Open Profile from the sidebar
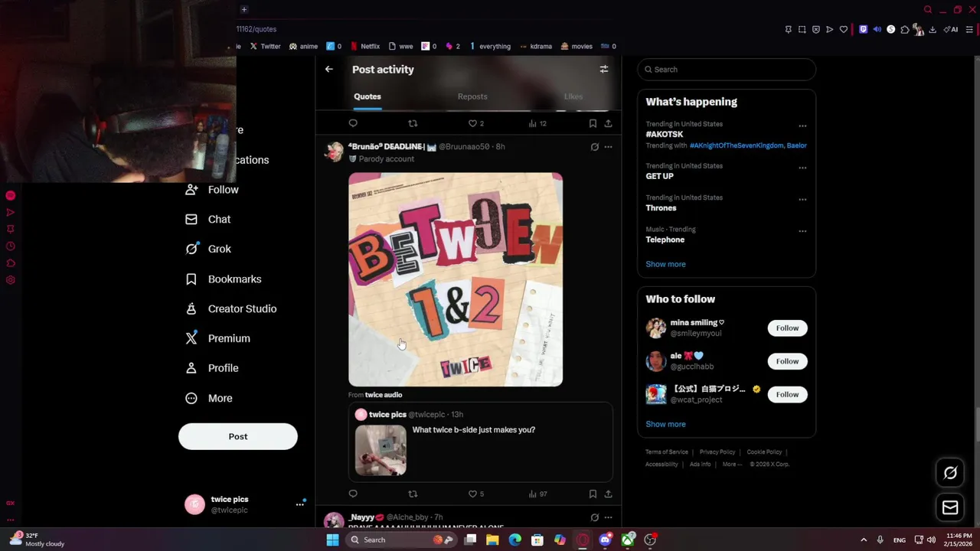The image size is (980, 551). [212, 368]
